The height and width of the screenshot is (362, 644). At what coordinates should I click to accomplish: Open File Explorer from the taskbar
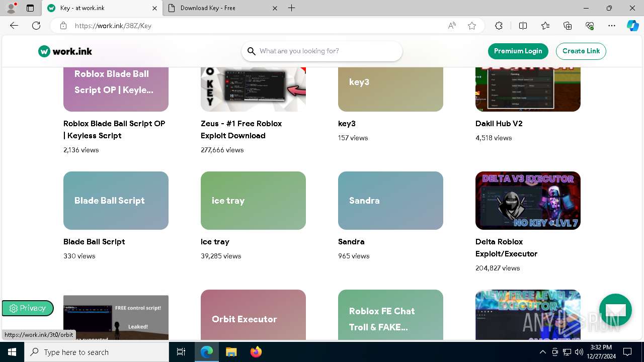click(x=231, y=352)
